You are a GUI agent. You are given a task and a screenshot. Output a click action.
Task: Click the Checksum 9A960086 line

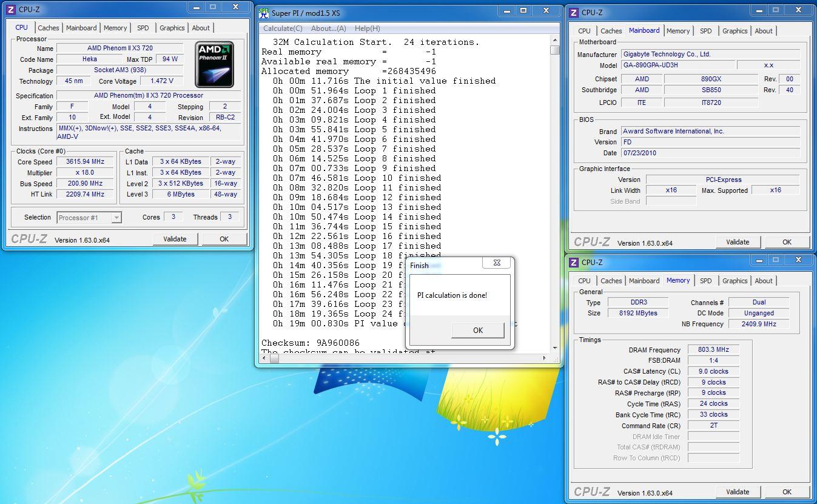click(311, 343)
